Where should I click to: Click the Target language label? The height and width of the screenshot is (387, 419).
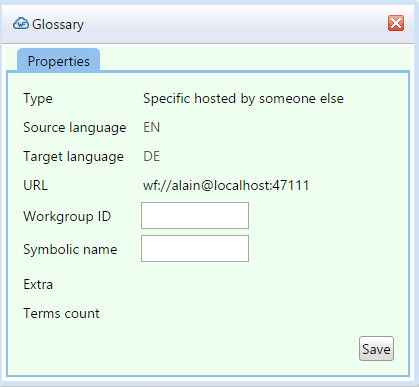coord(73,157)
